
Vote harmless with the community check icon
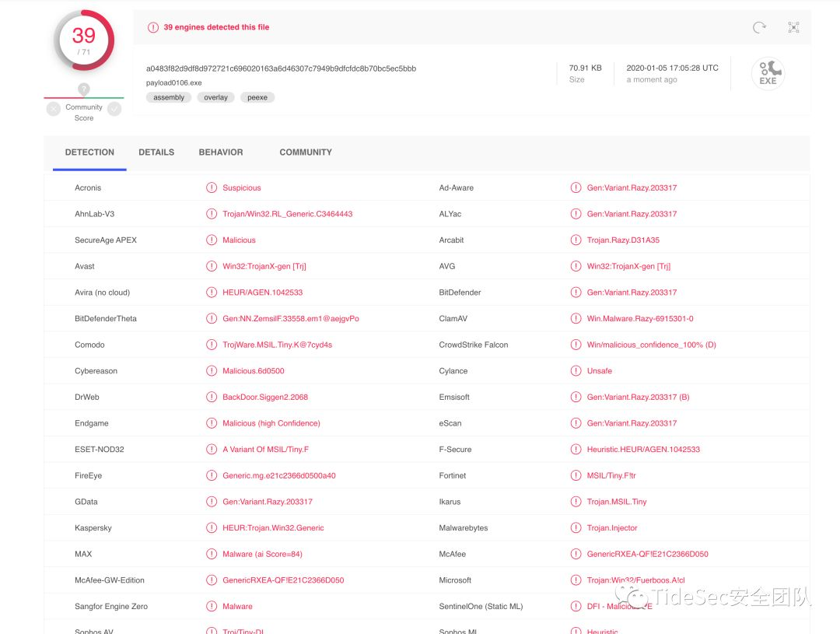[x=114, y=110]
